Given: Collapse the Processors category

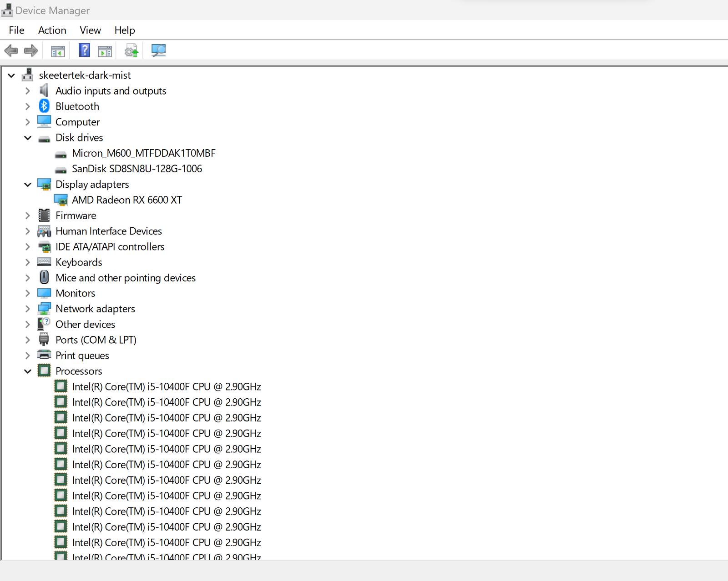Looking at the screenshot, I should coord(28,371).
